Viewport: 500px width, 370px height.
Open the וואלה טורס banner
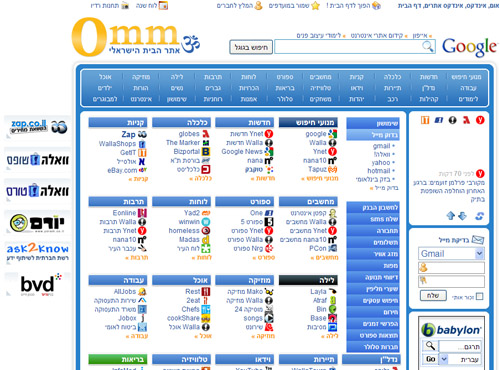[37, 191]
